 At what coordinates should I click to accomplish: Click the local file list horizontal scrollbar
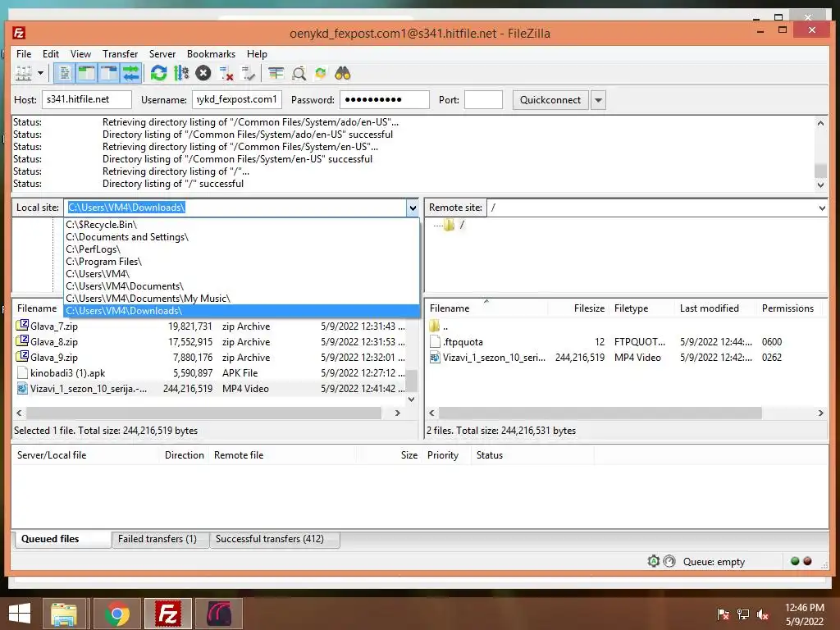pos(208,413)
